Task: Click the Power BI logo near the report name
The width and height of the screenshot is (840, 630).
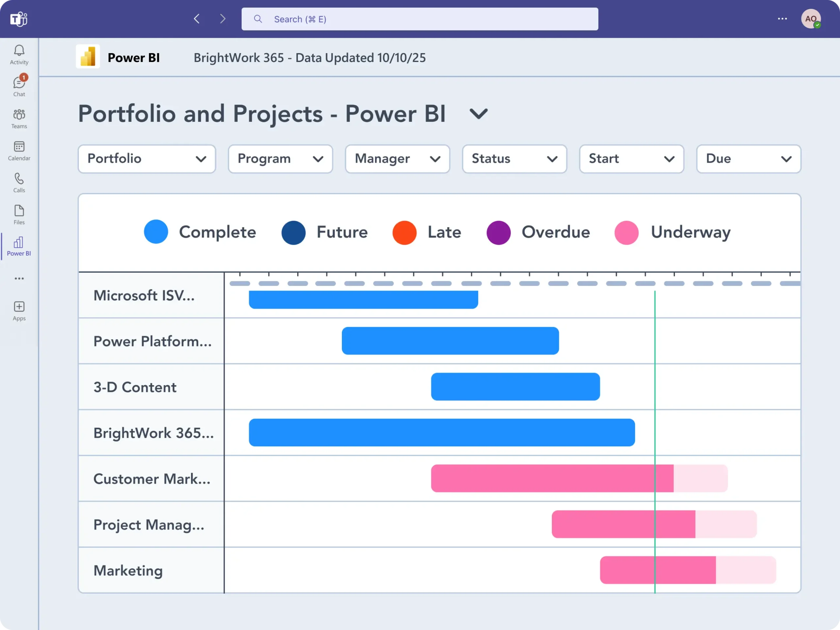Action: [x=88, y=56]
